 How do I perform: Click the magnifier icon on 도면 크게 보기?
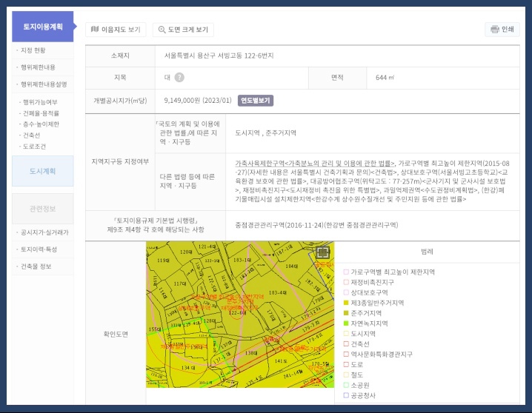click(162, 30)
